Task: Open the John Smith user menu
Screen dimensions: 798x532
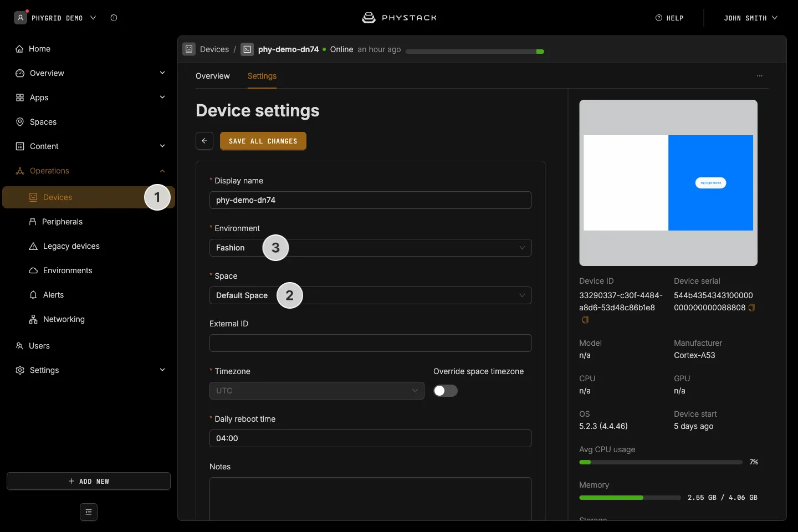Action: pyautogui.click(x=750, y=18)
